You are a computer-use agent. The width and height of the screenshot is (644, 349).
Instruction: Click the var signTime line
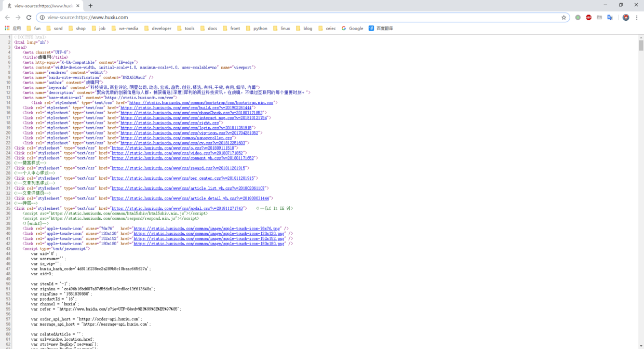coord(61,294)
